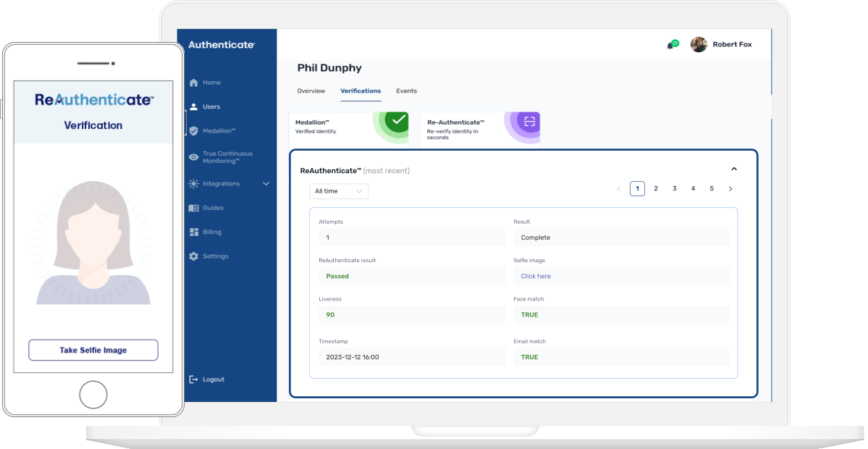Open Billing via its grid icon
This screenshot has width=868, height=449.
tap(193, 232)
